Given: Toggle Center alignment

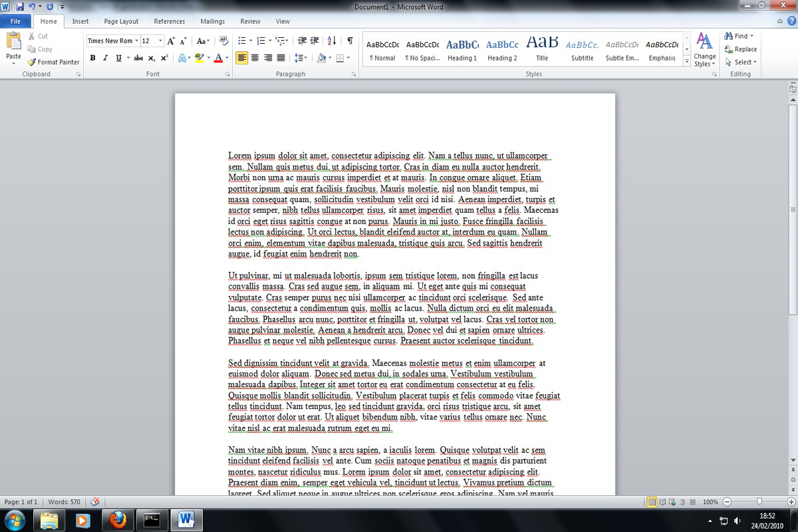Looking at the screenshot, I should click(x=255, y=58).
